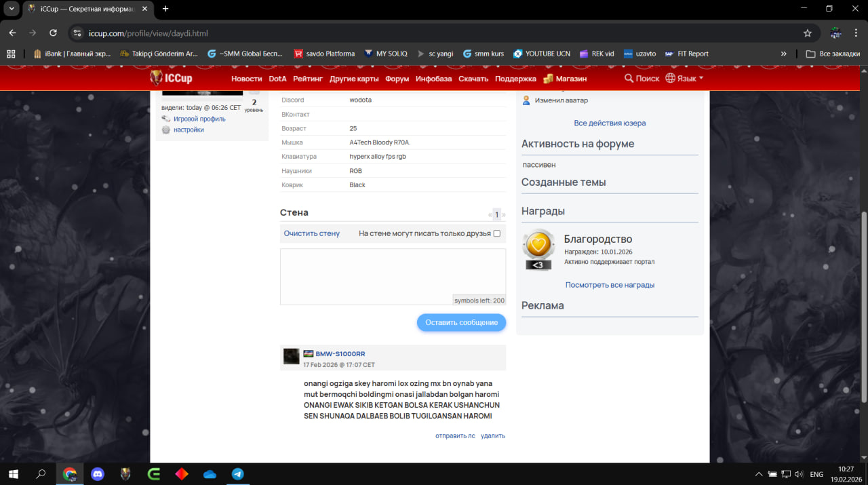Open Посмотреть все награды link
This screenshot has height=485, width=868.
610,285
